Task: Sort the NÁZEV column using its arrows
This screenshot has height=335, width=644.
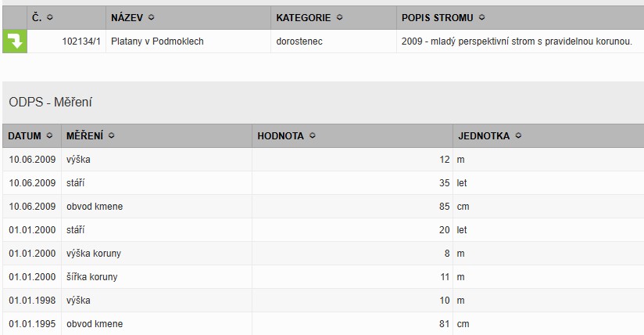Action: click(151, 16)
